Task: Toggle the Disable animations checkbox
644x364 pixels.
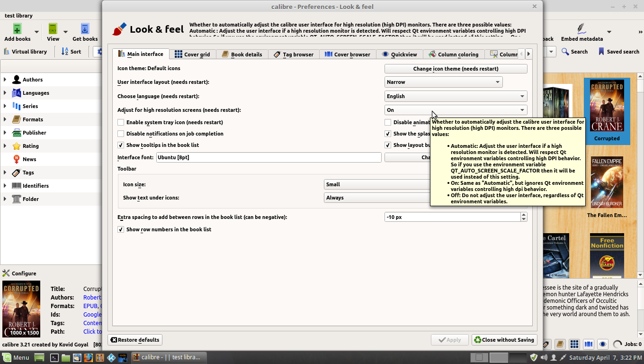Action: pos(388,122)
